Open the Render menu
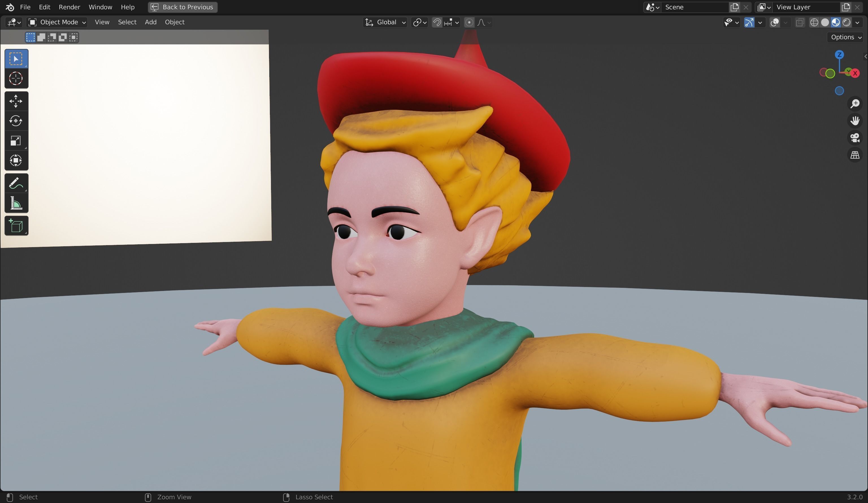 [x=69, y=7]
